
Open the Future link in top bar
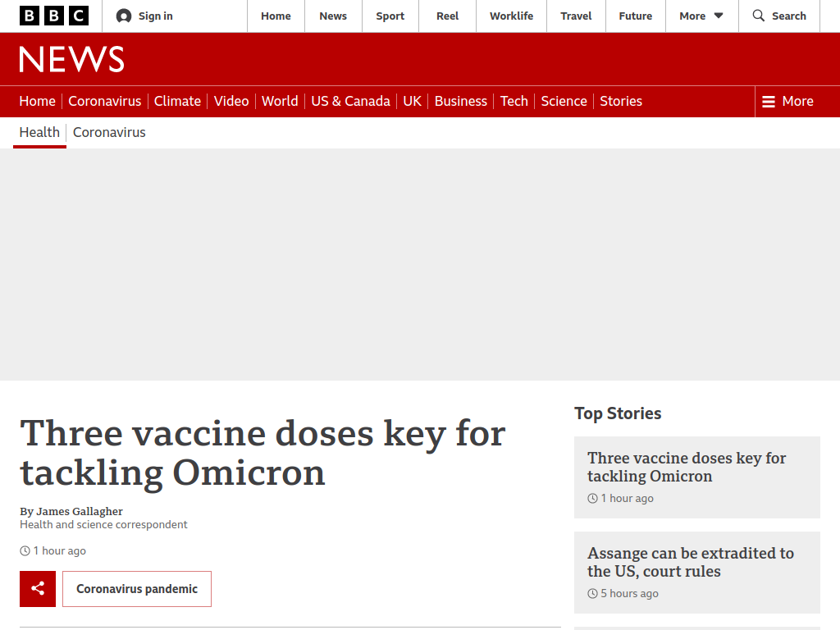coord(636,16)
